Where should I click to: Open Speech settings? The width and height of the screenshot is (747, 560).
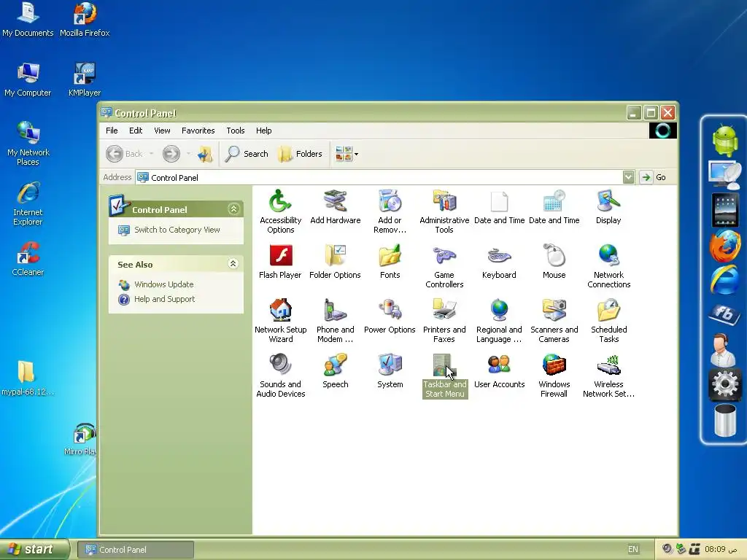click(335, 371)
